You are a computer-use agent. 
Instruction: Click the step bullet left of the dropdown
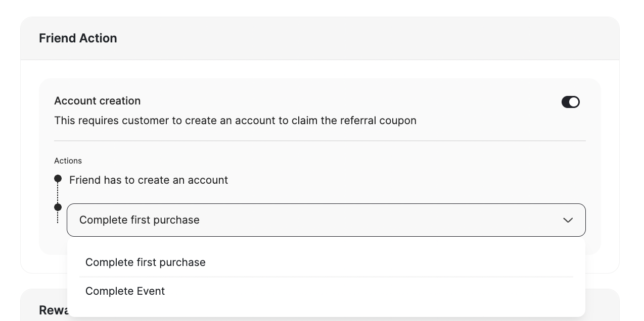click(x=58, y=207)
